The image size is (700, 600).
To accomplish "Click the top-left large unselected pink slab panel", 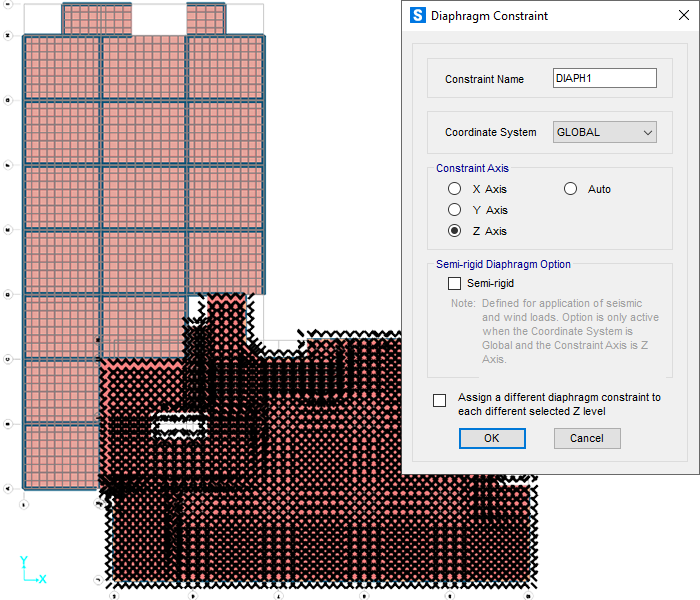I will point(60,67).
